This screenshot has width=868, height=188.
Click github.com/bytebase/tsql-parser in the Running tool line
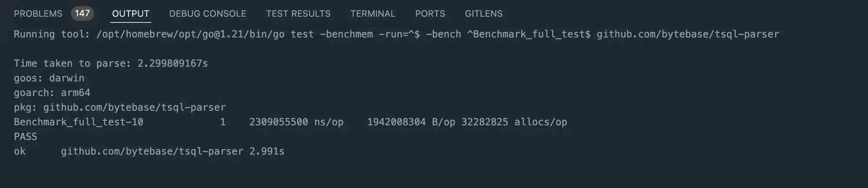pos(688,35)
